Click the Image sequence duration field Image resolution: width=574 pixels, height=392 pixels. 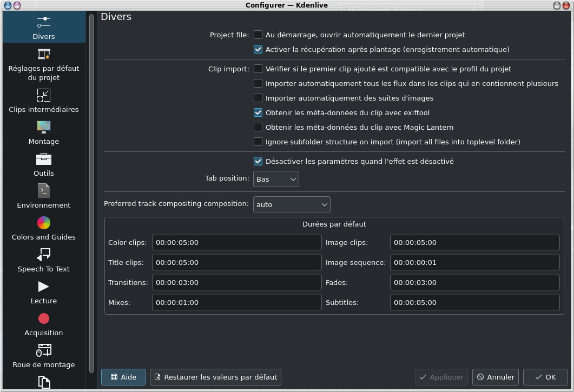(x=475, y=263)
